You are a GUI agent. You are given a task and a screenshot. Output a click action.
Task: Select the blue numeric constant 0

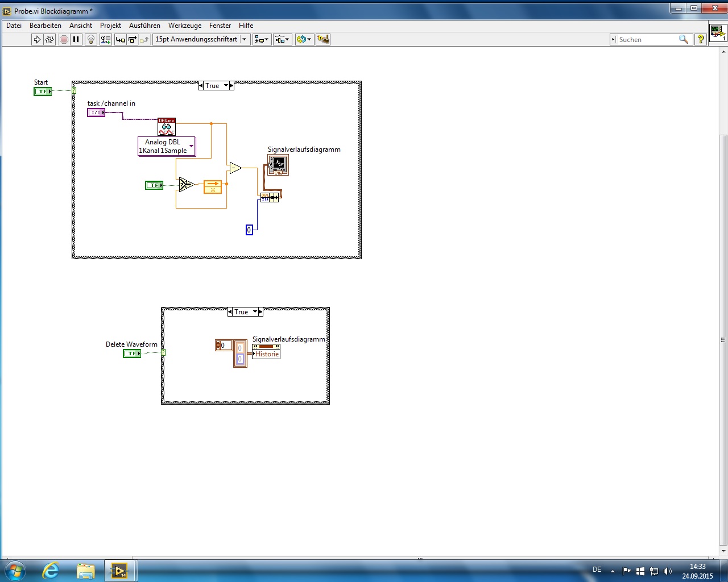(249, 230)
